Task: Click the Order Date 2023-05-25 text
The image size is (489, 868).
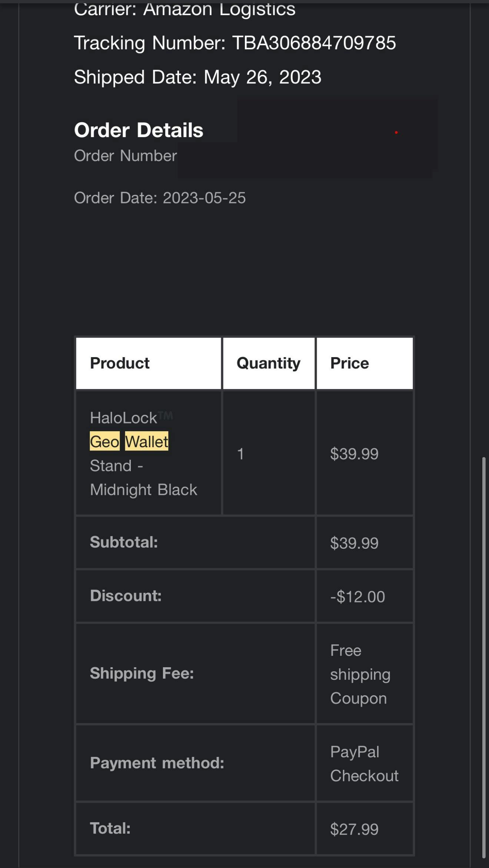Action: click(x=160, y=198)
